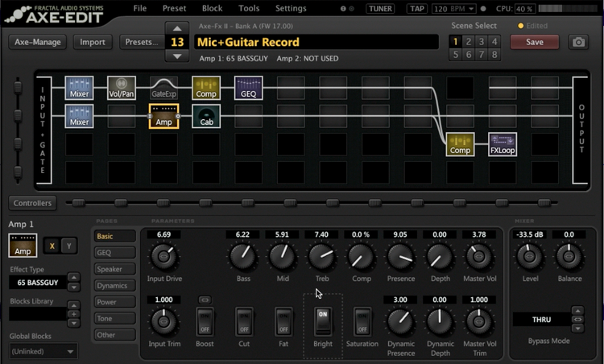
Task: Click the Mid knob
Action: (x=282, y=256)
